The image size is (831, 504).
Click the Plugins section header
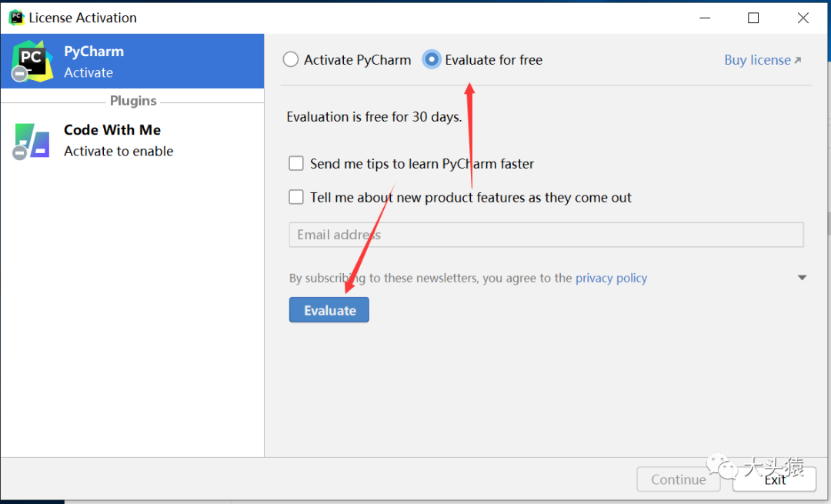pyautogui.click(x=133, y=101)
